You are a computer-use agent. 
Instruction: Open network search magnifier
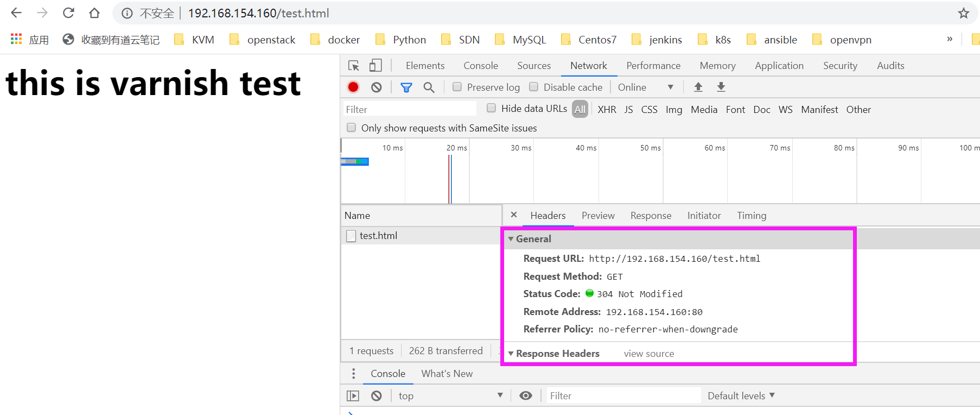point(429,87)
